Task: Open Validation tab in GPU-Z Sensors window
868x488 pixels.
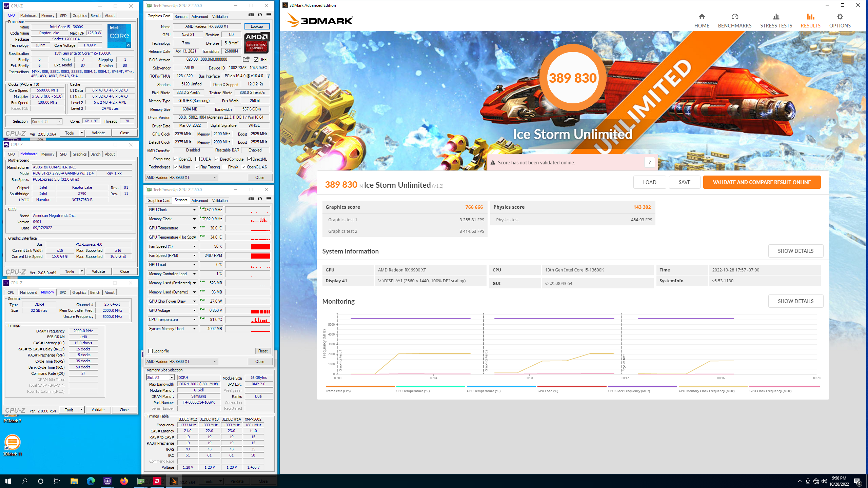Action: (220, 200)
